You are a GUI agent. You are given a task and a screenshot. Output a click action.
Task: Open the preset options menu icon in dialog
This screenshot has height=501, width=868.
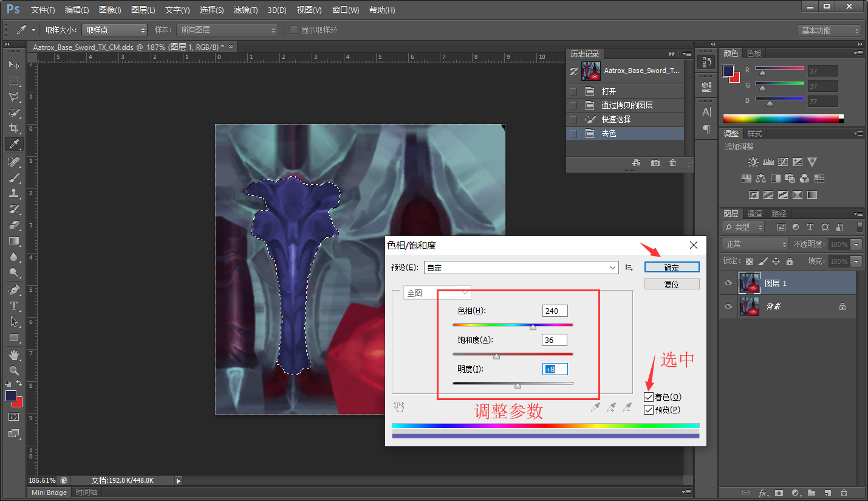[629, 268]
